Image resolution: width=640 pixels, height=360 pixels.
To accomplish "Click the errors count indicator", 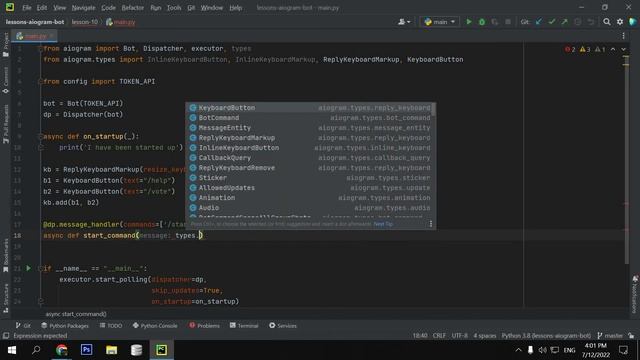I will click(570, 49).
